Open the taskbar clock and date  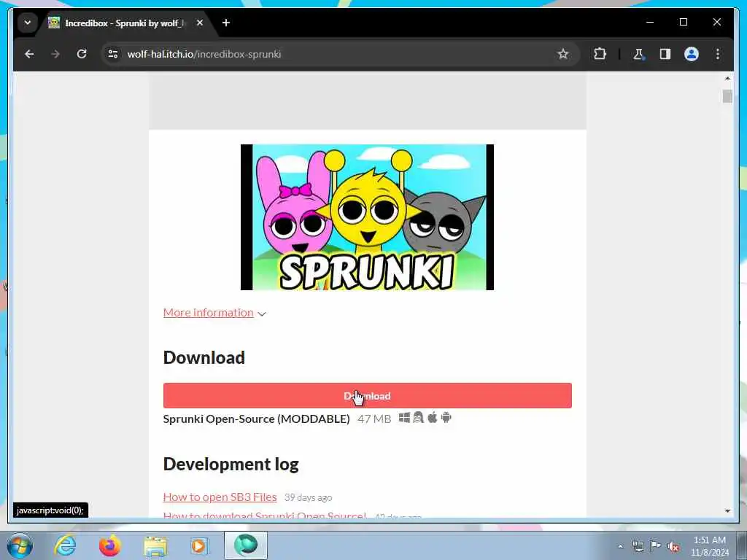point(710,546)
